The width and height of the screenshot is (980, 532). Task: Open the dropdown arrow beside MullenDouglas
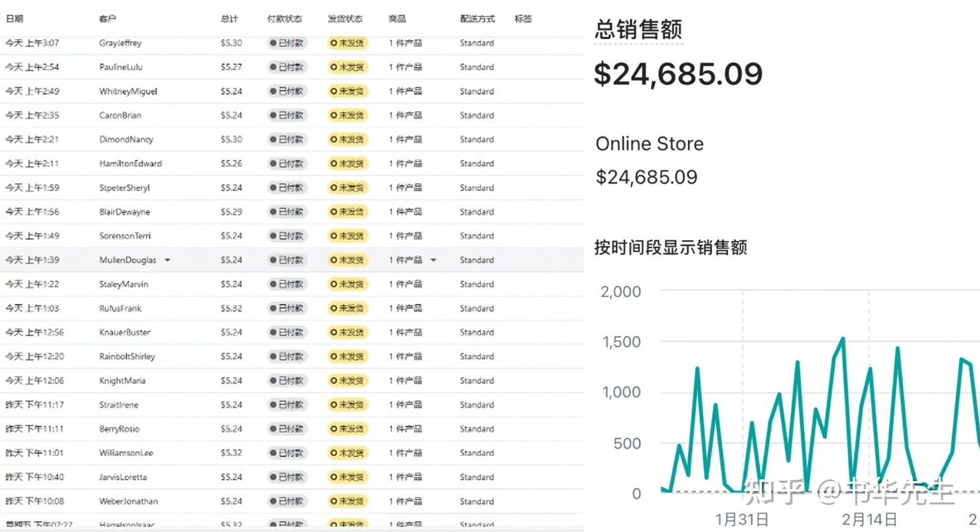(x=167, y=260)
